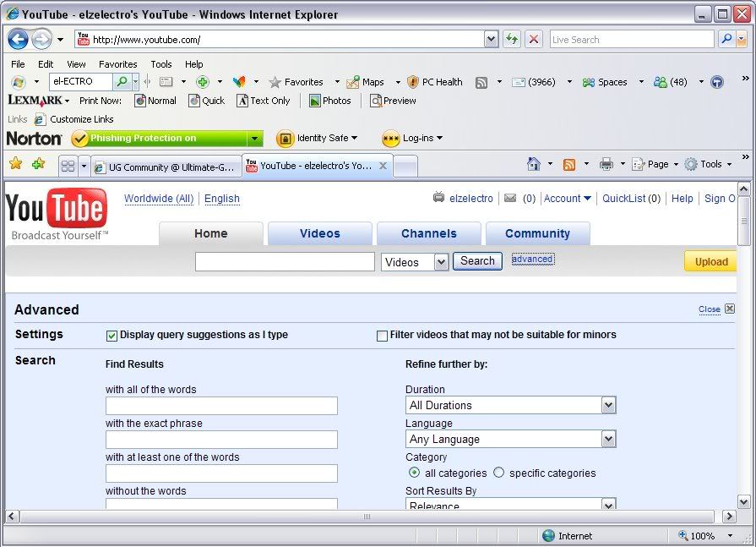756x547 pixels.
Task: Select Lexmark Photos print option
Action: click(330, 101)
